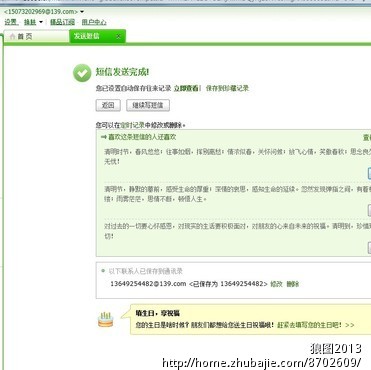Image resolution: width=371 pixels, height=370 pixels.
Task: Click the 填生日，享祝福 heading
Action: click(158, 313)
